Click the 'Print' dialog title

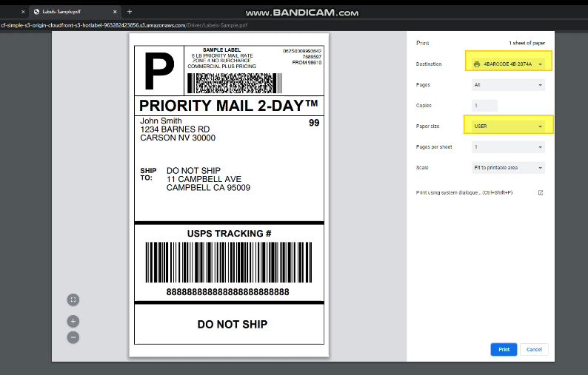(x=423, y=43)
